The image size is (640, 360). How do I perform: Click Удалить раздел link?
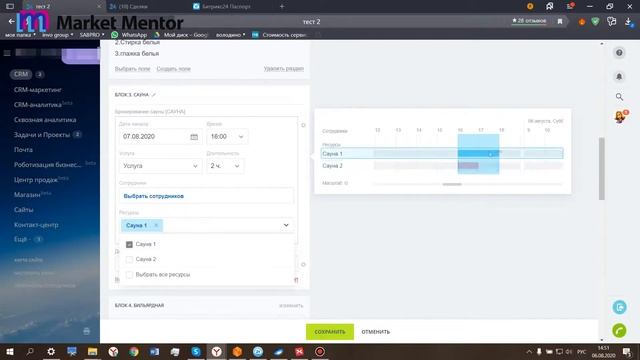click(284, 69)
